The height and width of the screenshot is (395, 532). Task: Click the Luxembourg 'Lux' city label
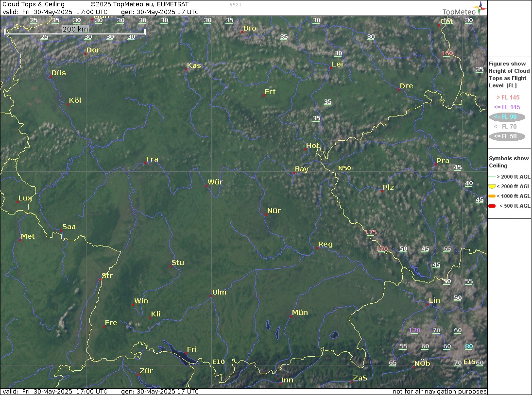pos(25,198)
